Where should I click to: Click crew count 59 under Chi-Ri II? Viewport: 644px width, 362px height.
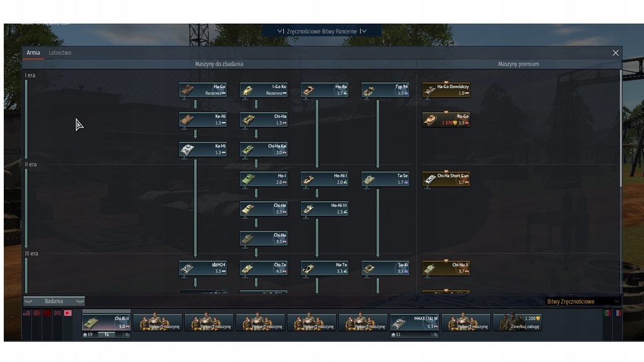click(88, 334)
